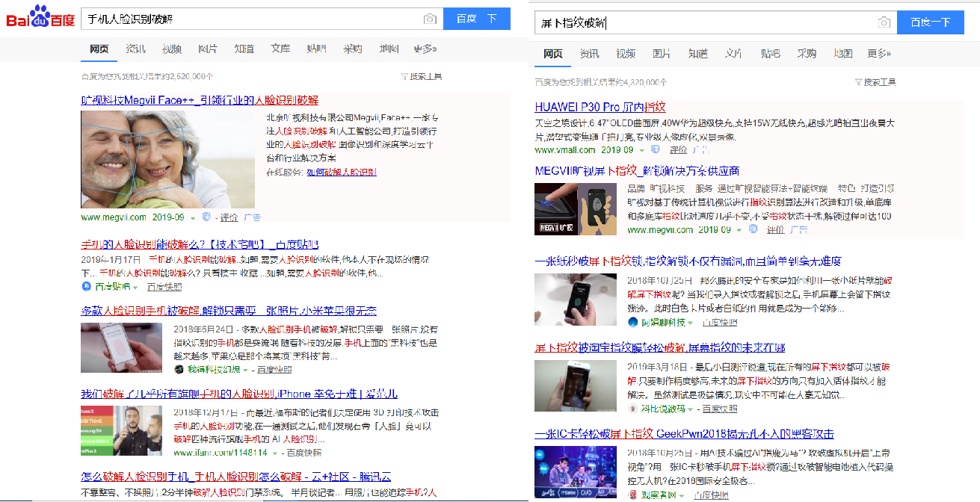
Task: Open 屏下指纹被淘宝指纹膜轻松破解 result title
Action: [x=660, y=347]
